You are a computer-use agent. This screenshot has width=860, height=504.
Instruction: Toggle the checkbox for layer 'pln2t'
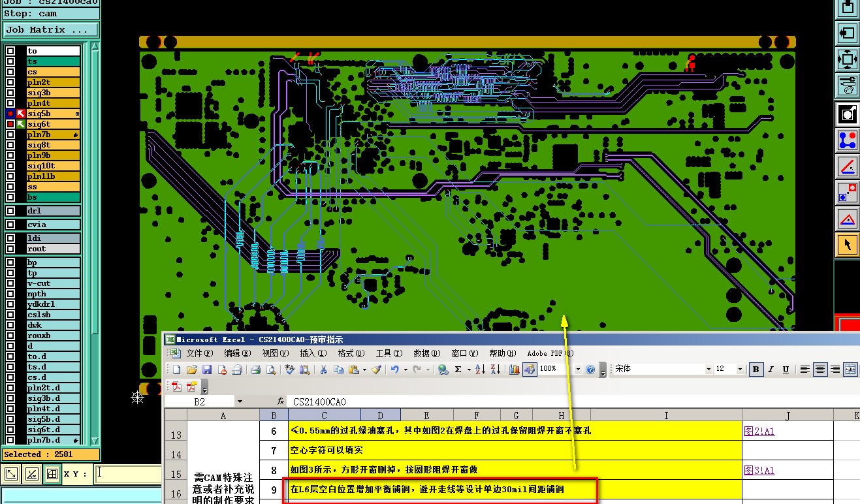tap(10, 82)
